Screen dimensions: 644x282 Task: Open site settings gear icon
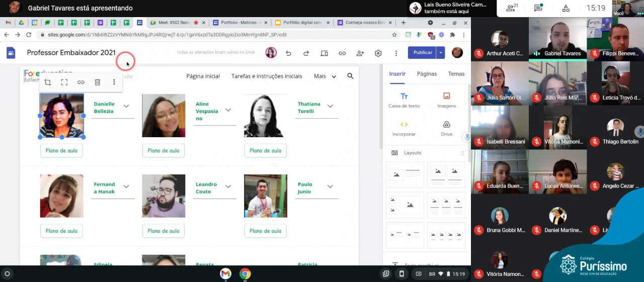point(378,53)
